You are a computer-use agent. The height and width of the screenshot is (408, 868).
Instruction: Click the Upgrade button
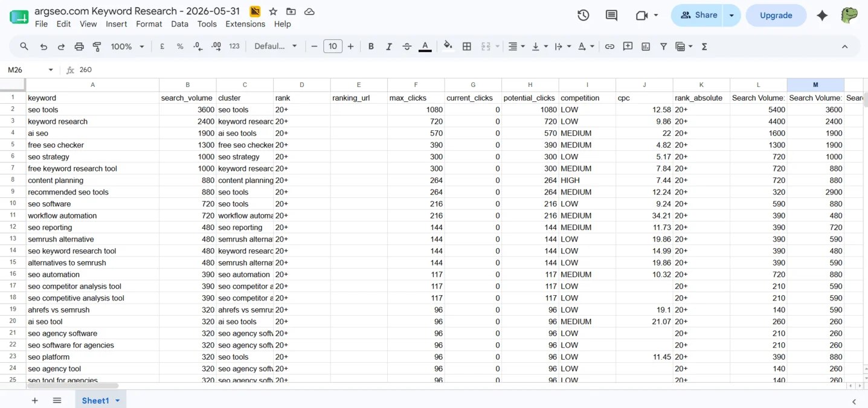coord(776,16)
